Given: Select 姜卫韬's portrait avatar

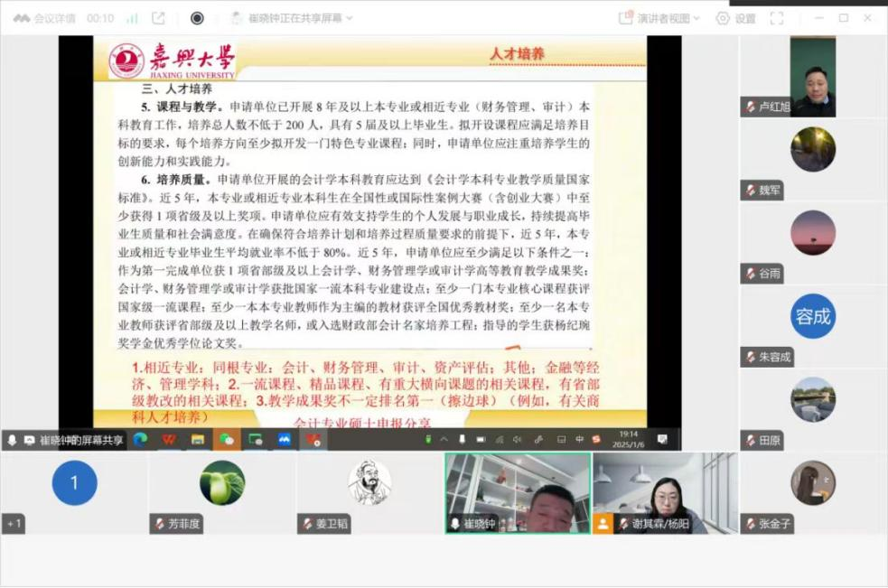Looking at the screenshot, I should (369, 482).
